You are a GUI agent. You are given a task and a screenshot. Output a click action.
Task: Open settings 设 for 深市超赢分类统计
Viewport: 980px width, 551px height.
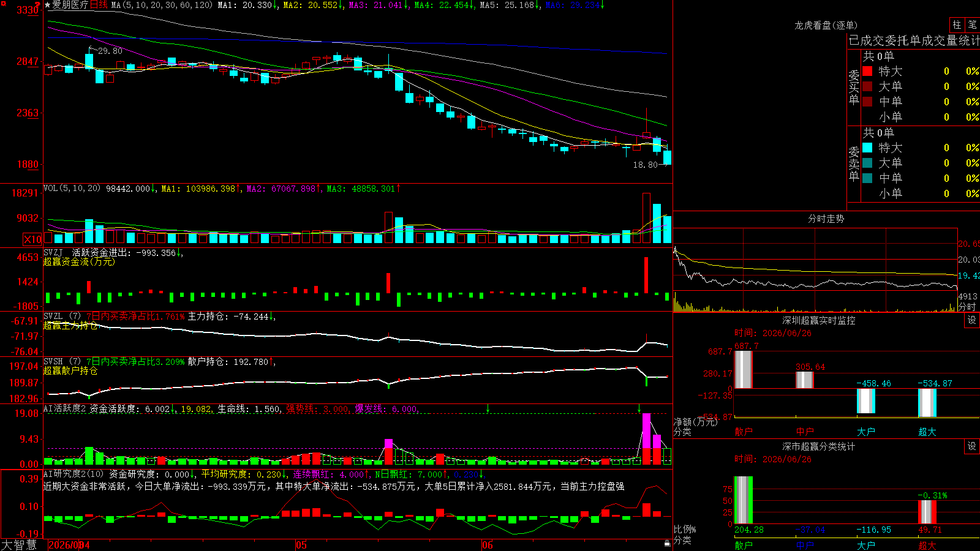pyautogui.click(x=972, y=446)
